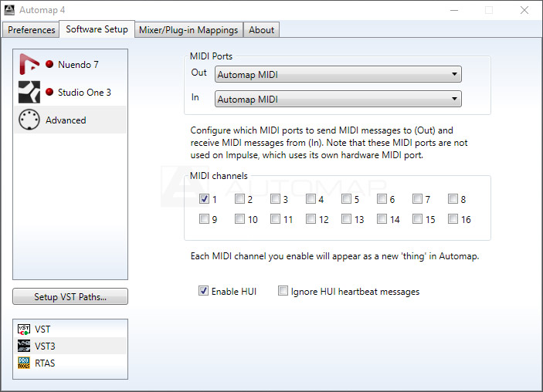Check the MIDI channel 16 box

pos(453,219)
